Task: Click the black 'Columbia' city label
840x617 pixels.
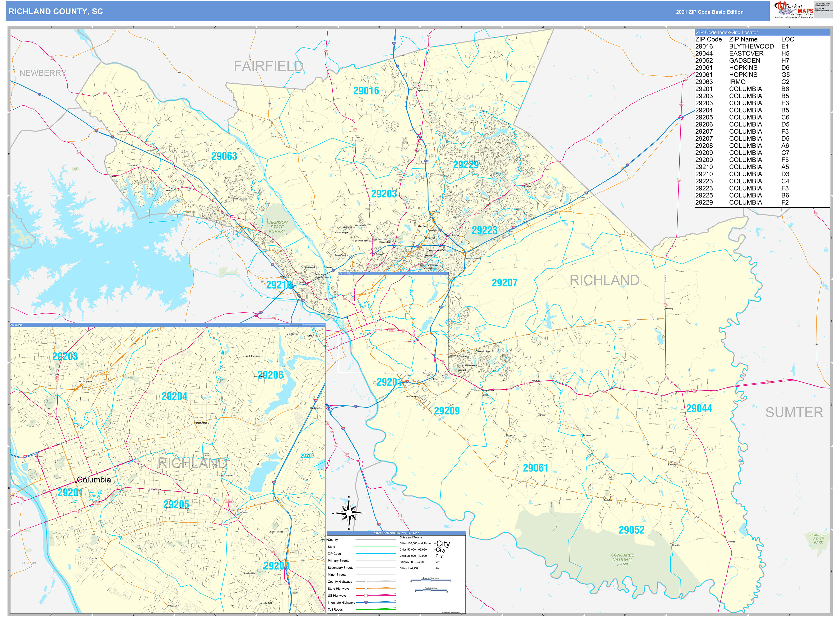Action: 94,480
